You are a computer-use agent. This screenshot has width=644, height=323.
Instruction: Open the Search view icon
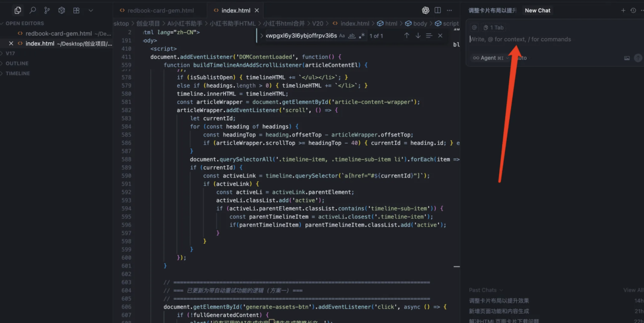click(33, 10)
